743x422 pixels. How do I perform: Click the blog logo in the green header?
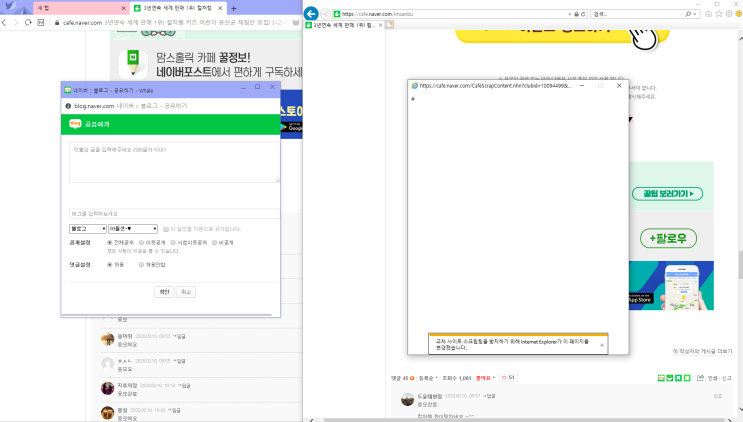click(75, 124)
